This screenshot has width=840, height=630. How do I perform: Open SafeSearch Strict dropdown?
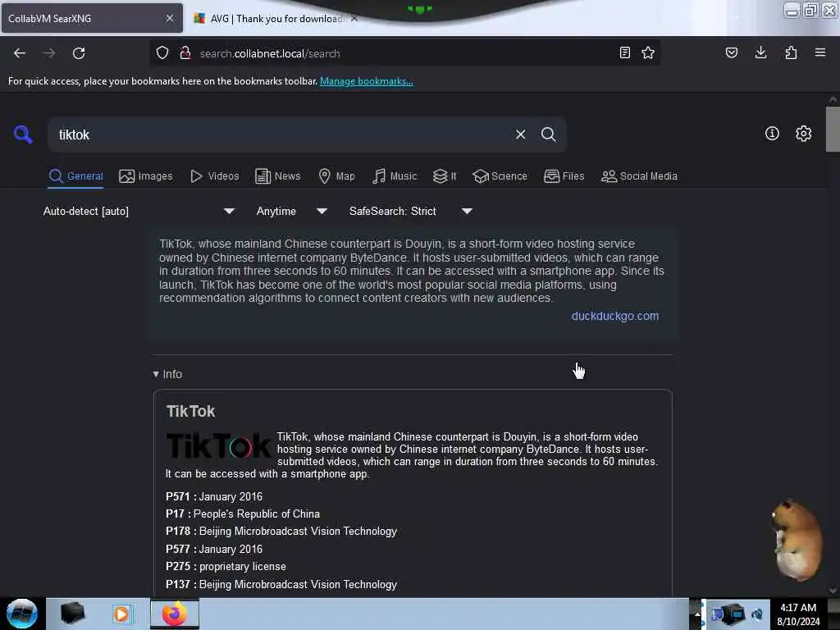(411, 211)
